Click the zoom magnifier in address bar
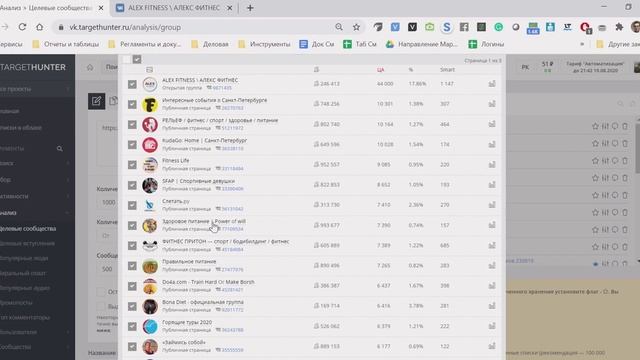This screenshot has height=360, width=640. click(x=339, y=27)
